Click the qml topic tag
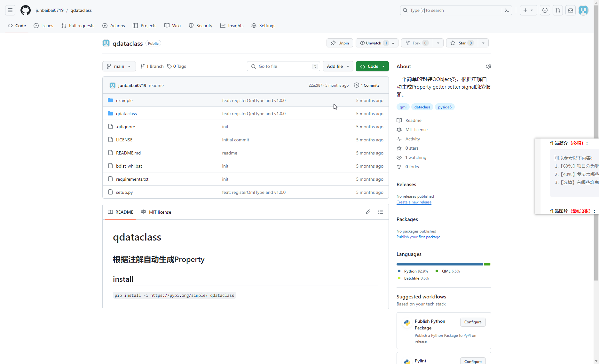Image resolution: width=599 pixels, height=364 pixels. point(403,107)
